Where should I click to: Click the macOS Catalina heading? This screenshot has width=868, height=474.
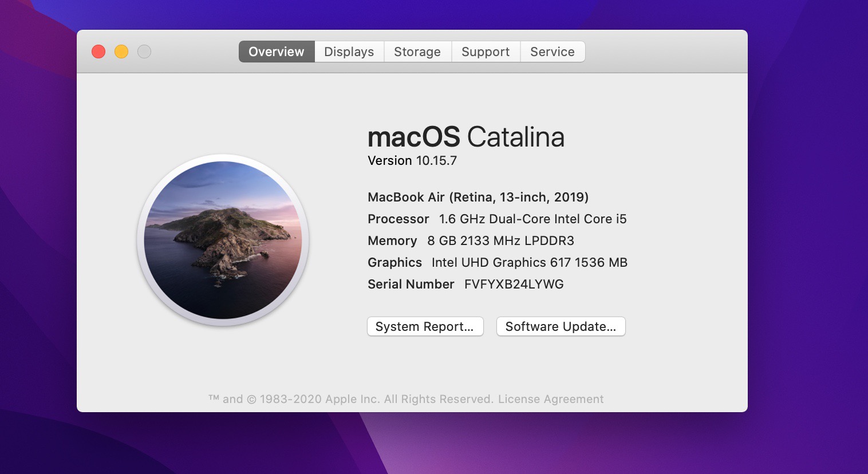[x=465, y=137]
